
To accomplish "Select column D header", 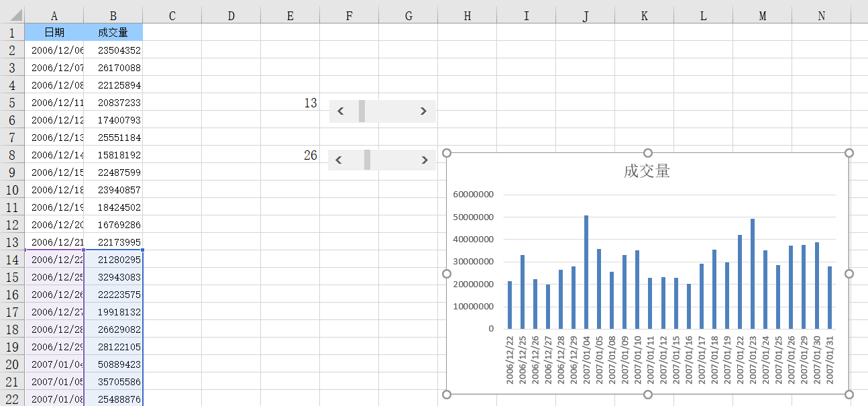I will pyautogui.click(x=231, y=15).
